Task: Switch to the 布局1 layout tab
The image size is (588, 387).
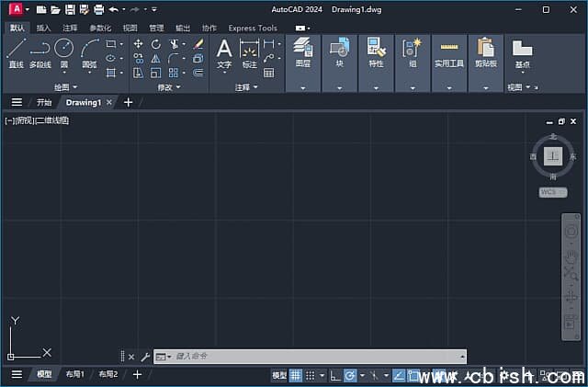Action: 75,374
